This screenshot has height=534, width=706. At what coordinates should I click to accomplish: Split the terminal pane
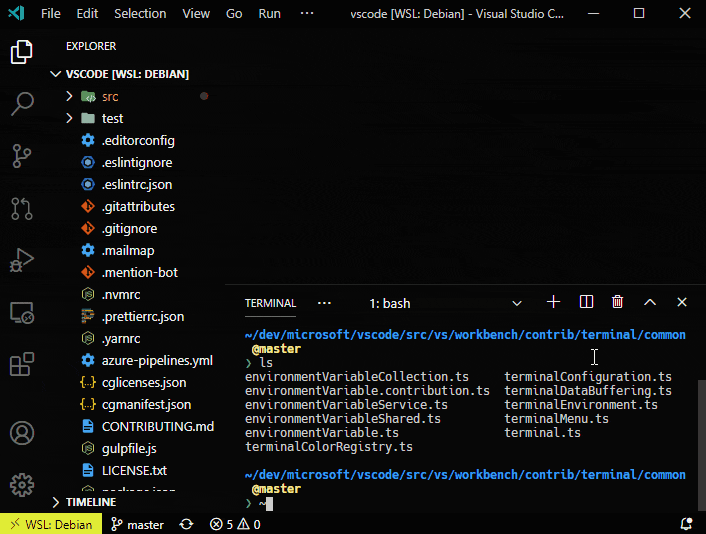tap(587, 302)
